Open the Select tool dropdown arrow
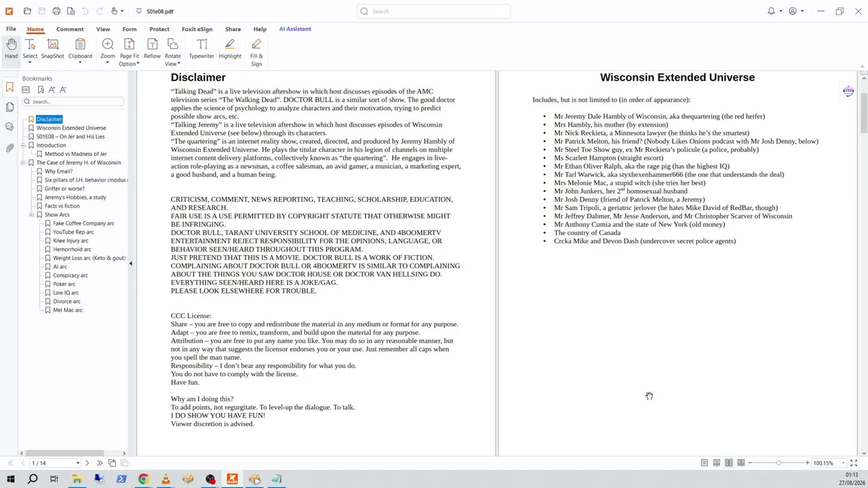Image resolution: width=868 pixels, height=488 pixels. coord(30,63)
